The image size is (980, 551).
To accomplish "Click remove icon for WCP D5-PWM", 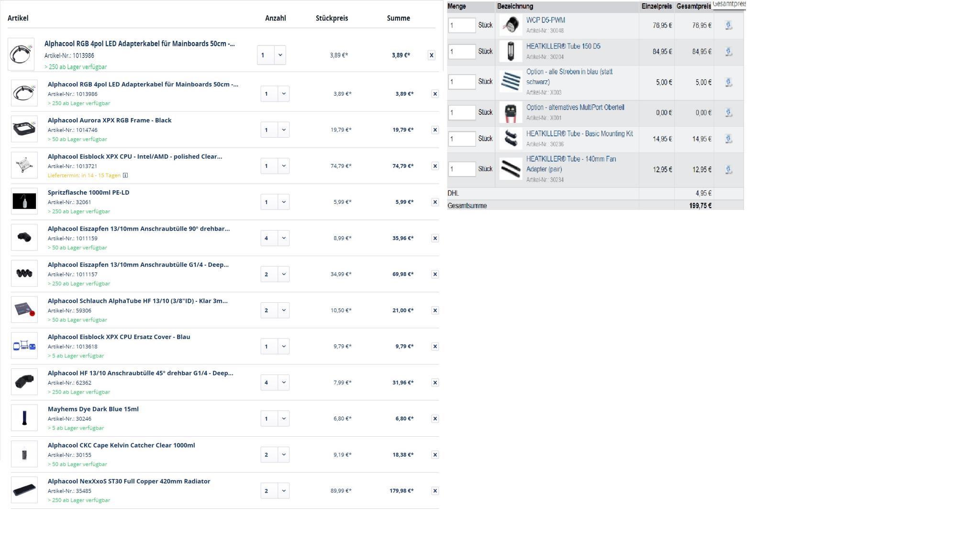I will 728,25.
